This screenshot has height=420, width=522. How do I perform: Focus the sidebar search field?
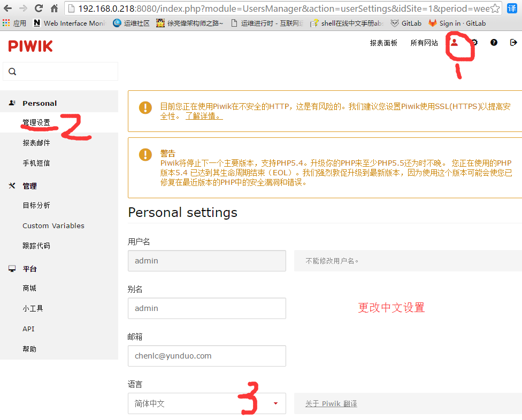point(60,71)
